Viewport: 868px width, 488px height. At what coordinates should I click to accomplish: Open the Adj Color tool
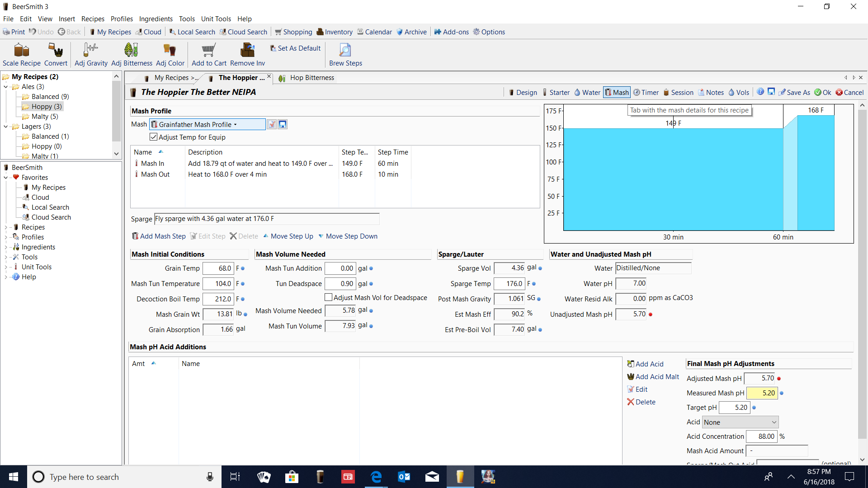[170, 54]
